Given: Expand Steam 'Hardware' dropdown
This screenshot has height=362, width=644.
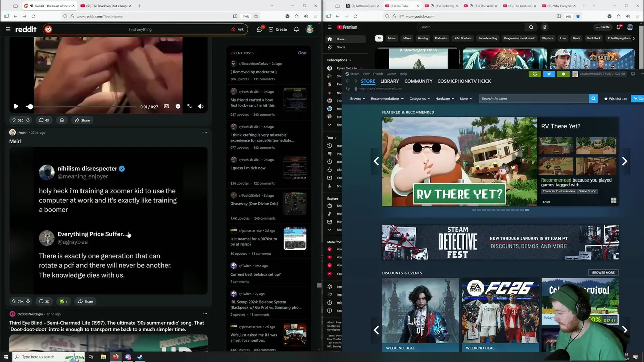Looking at the screenshot, I should pos(445,99).
